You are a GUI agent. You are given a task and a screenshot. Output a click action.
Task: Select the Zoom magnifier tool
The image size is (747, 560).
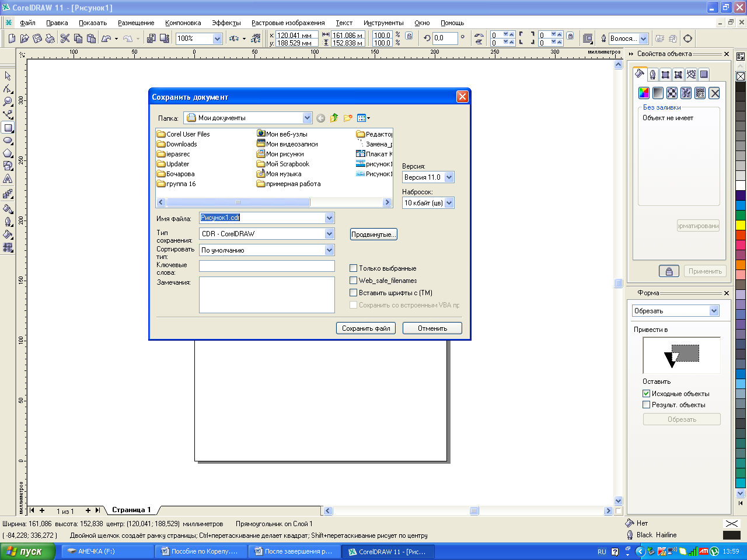pos(8,101)
